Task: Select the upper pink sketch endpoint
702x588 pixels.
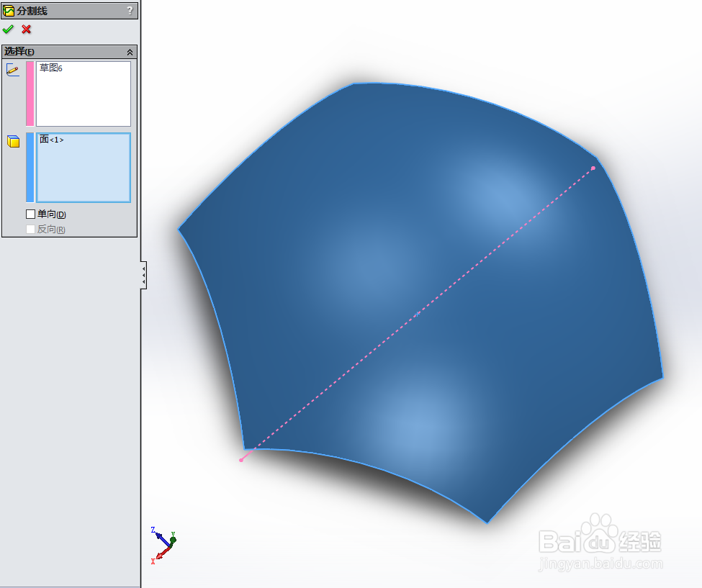Action: point(593,168)
